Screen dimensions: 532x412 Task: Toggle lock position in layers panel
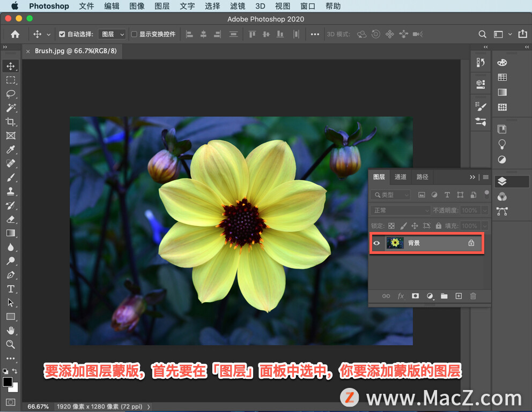[x=415, y=226]
